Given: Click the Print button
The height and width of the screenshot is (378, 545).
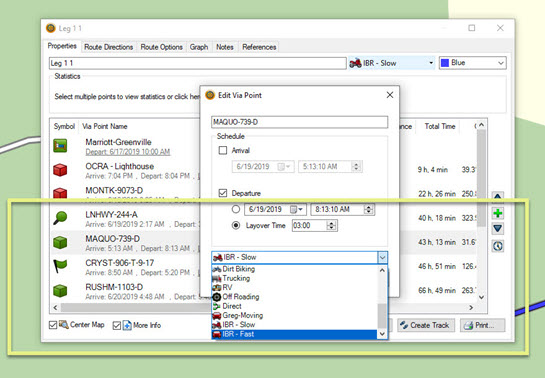Looking at the screenshot, I should 482,325.
